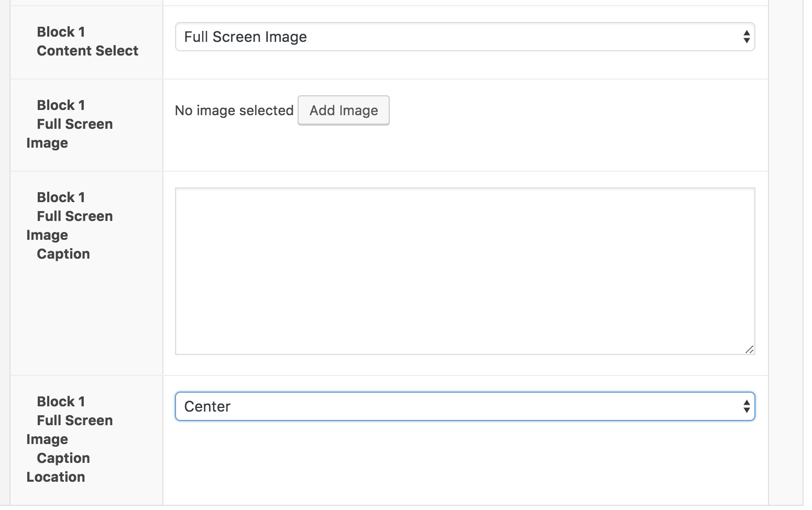Click the 'Block 1 Full Screen Image Caption Location' label
The image size is (812, 510).
point(70,439)
